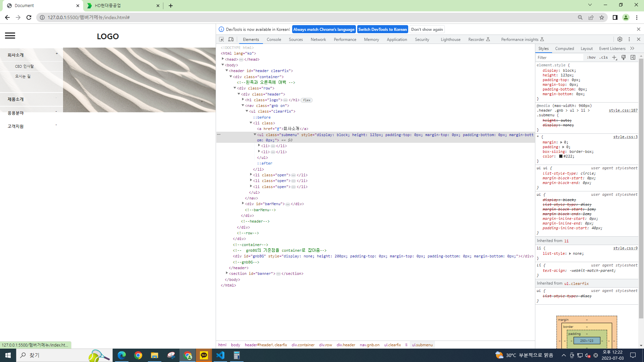Click the hamburger menu icon on page

point(10,36)
